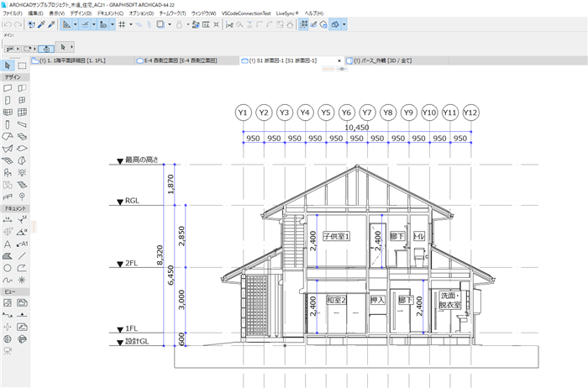This screenshot has width=588, height=388.
Task: Expand the Guide Lines options dropdown arrow
Action: coord(75,24)
